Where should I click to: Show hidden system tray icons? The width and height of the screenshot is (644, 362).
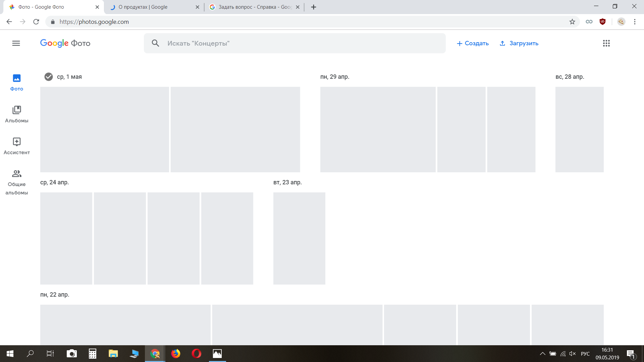click(x=542, y=354)
